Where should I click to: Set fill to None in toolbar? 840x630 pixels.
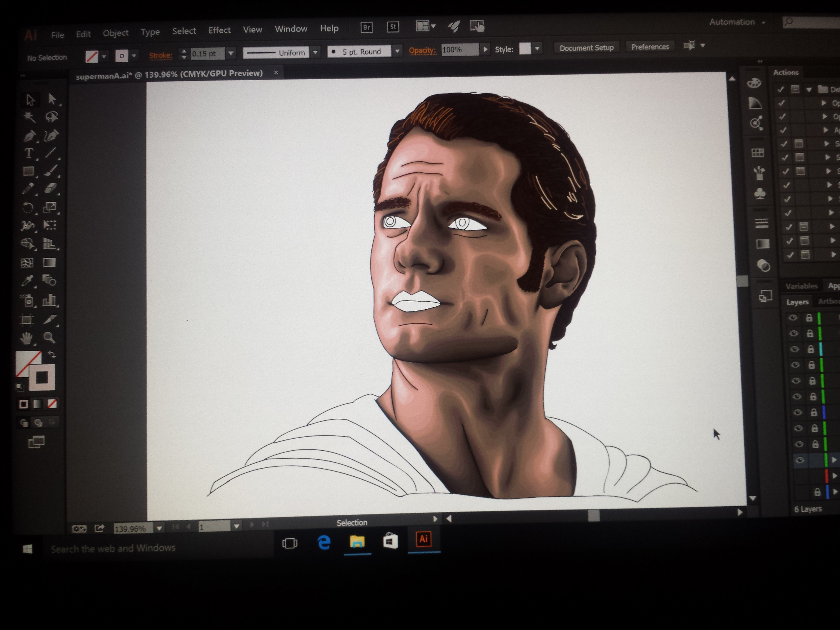pos(52,403)
